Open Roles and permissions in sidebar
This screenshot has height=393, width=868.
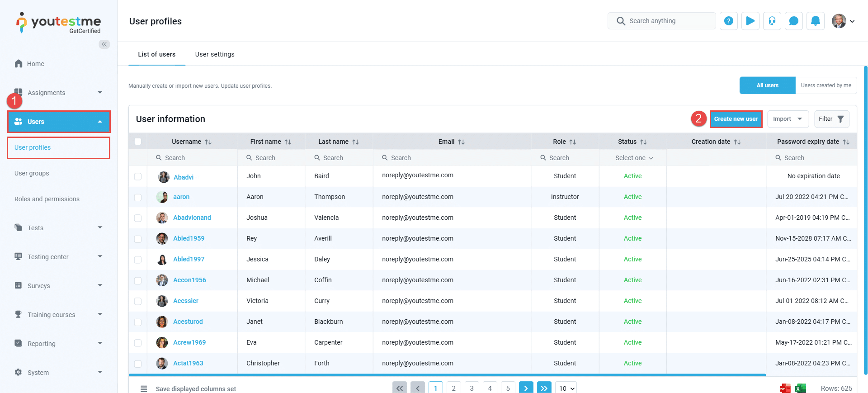pyautogui.click(x=47, y=199)
